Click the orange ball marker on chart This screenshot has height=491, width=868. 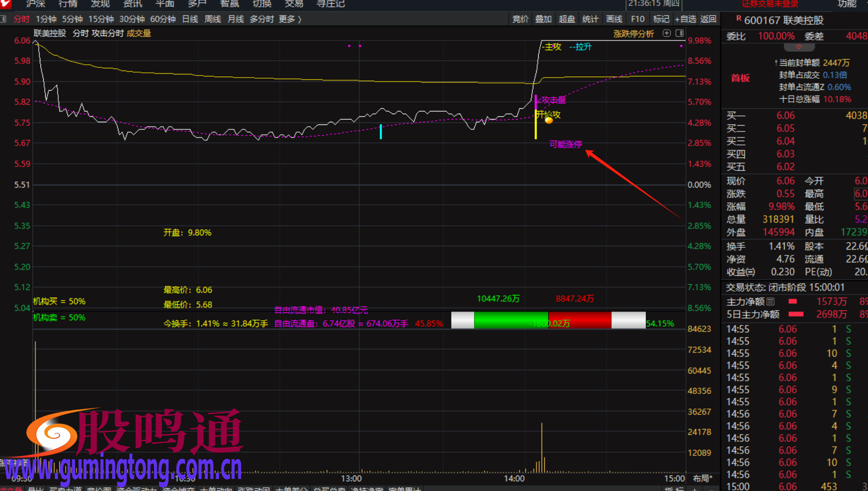[x=548, y=120]
